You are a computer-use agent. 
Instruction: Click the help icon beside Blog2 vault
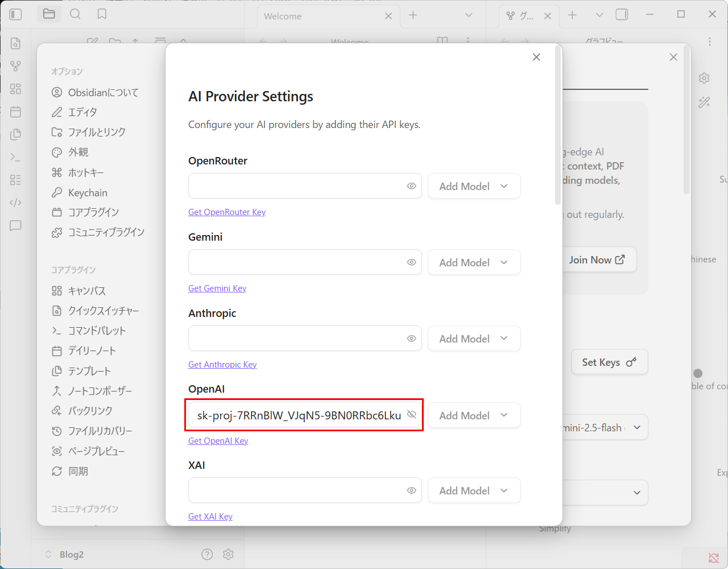coord(207,554)
